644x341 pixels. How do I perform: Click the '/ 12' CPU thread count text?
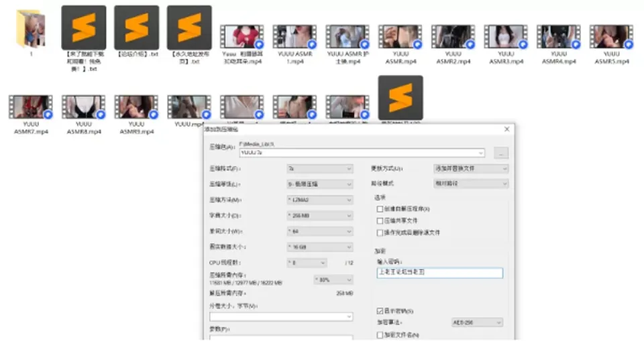(349, 263)
